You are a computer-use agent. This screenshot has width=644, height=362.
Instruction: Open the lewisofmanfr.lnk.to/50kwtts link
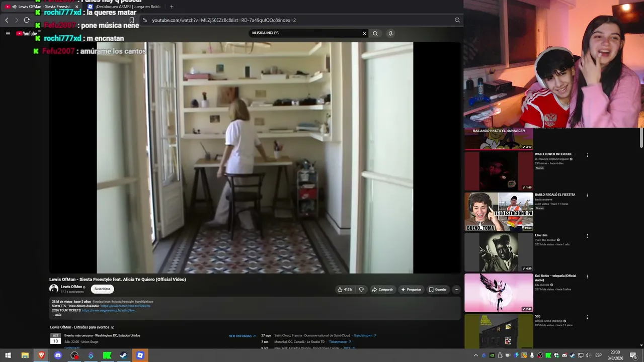point(126,306)
